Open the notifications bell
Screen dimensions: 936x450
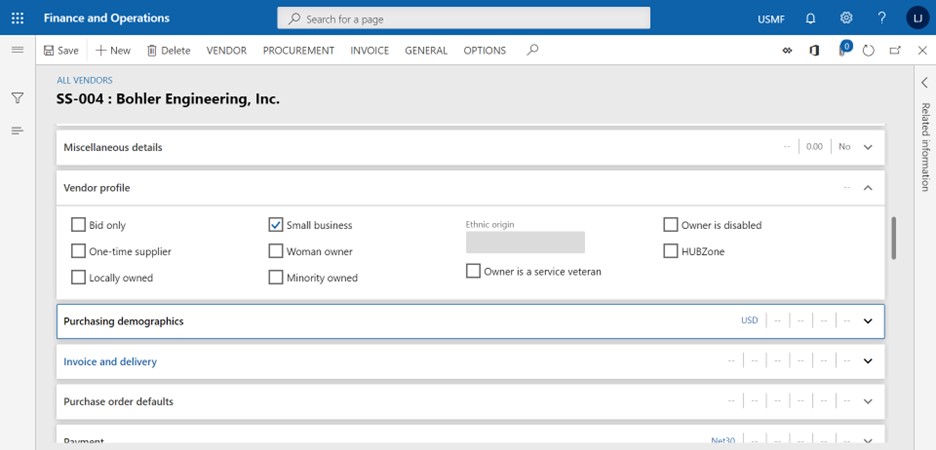click(x=810, y=18)
